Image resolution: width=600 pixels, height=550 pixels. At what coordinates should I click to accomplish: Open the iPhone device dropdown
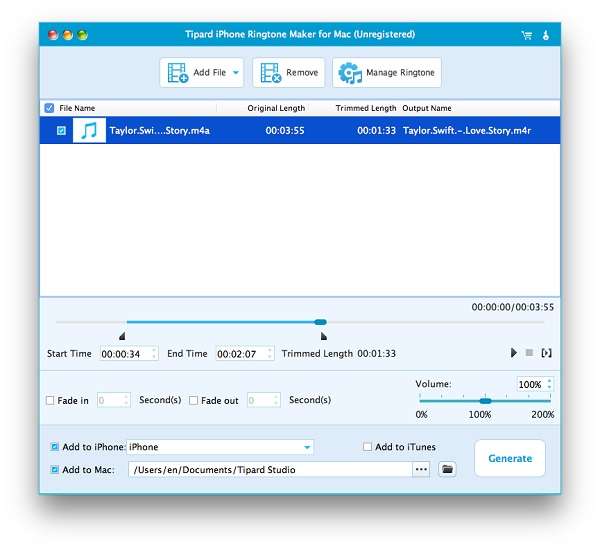point(220,447)
